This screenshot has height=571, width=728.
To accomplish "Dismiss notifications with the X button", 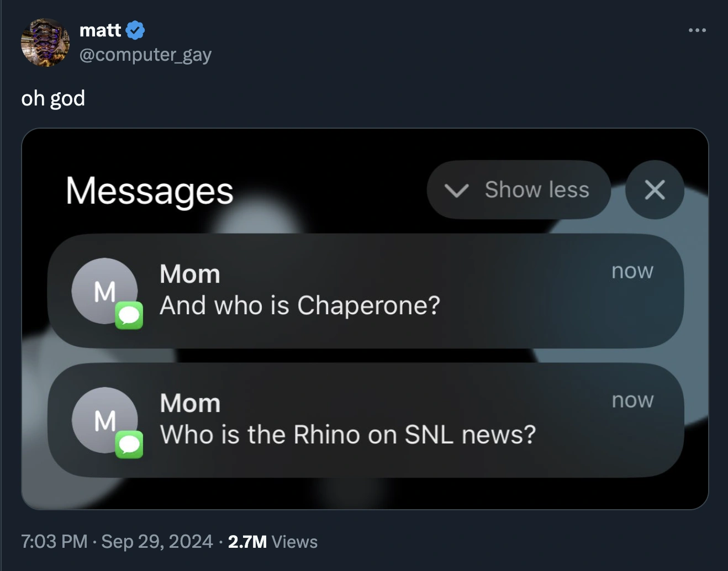I will (655, 190).
